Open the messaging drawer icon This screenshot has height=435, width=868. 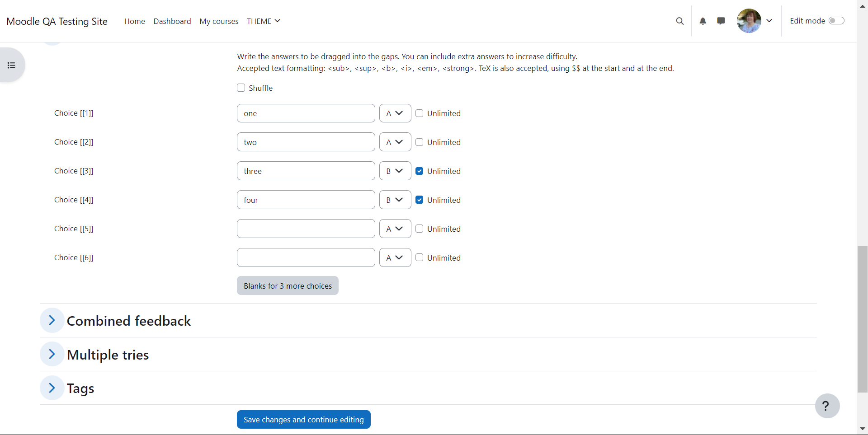[721, 21]
